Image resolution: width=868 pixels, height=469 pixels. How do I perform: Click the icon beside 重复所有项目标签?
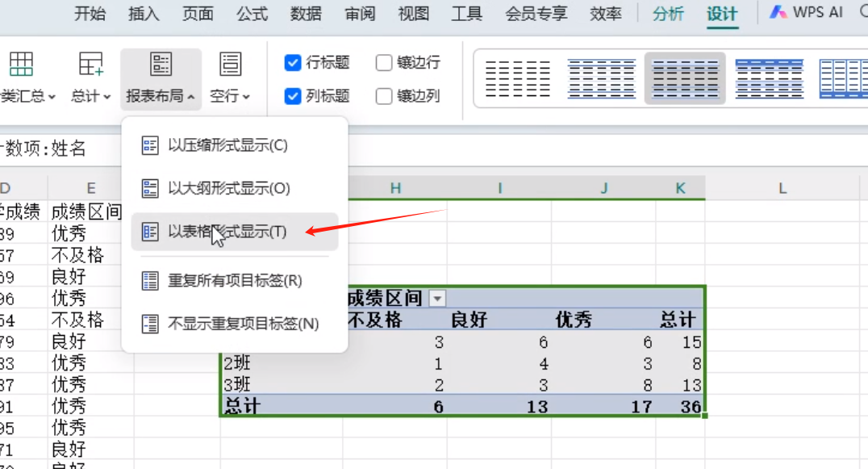[150, 281]
